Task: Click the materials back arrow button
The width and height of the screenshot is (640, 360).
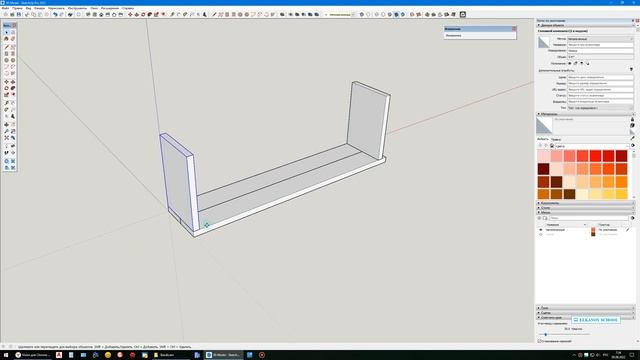Action: [540, 146]
